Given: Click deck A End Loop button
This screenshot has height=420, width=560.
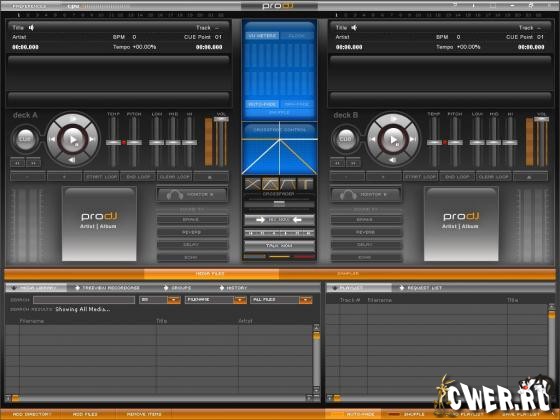Looking at the screenshot, I should pos(138,177).
